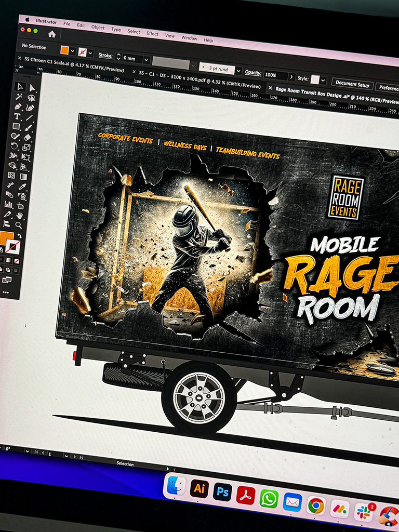Image resolution: width=399 pixels, height=532 pixels.
Task: Select the Rotate tool
Action: 14,146
